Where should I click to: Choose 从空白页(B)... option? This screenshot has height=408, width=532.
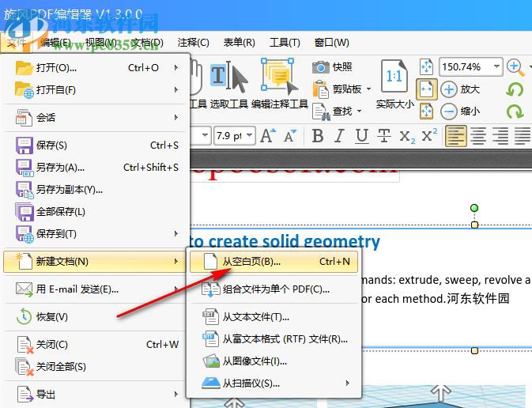click(x=274, y=262)
